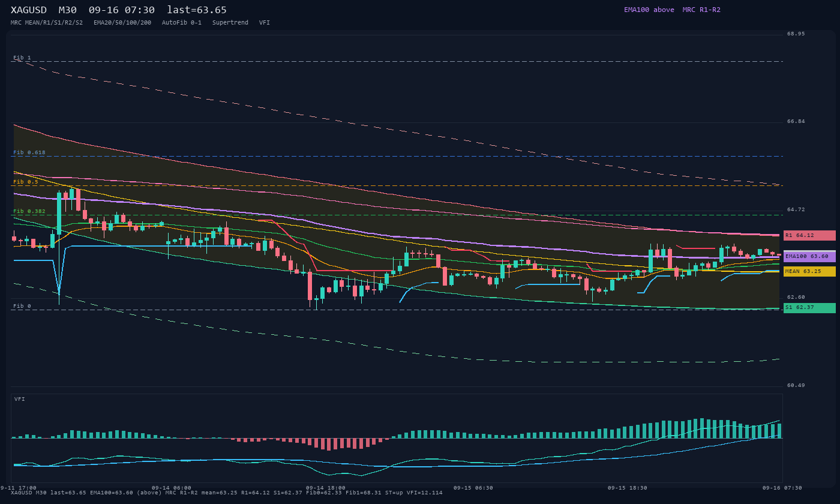Click the last=63.65 value in the chart title
Screen dimensions: 840x504
click(197, 10)
